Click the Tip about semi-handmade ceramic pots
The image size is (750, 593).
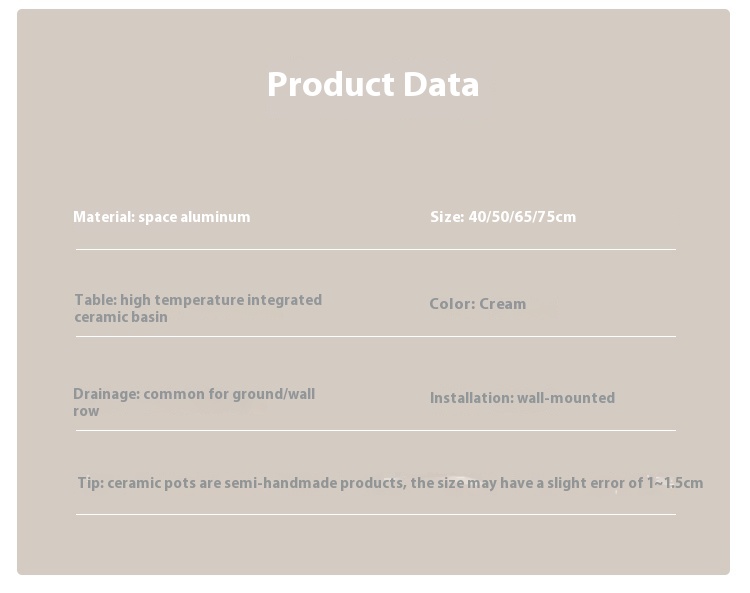point(390,483)
